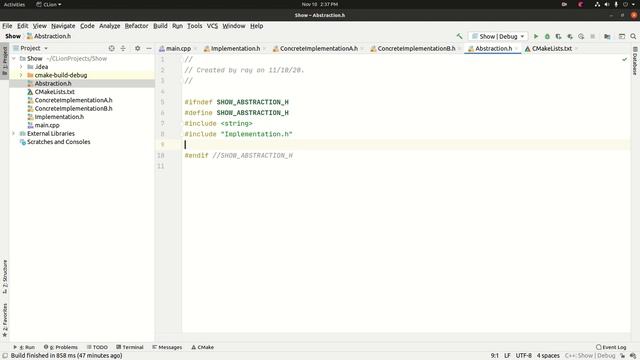Open Search Everywhere magnifier icon
Viewport: 640px width, 360px height.
[x=633, y=36]
